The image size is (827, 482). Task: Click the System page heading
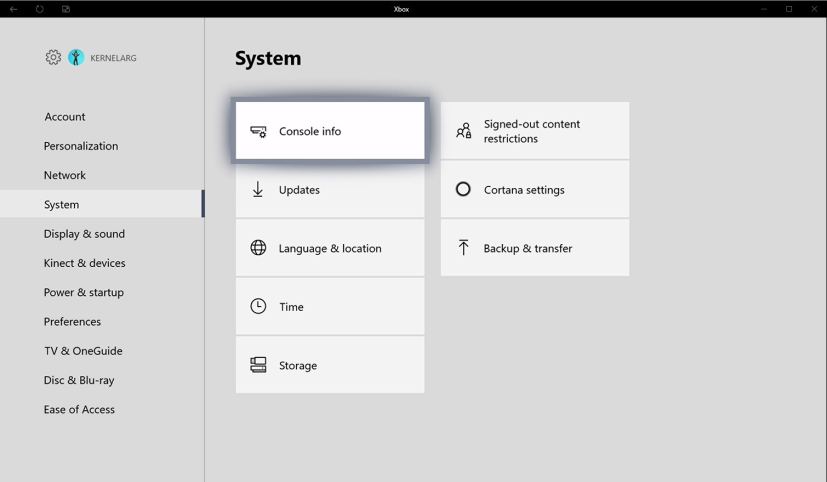[268, 58]
